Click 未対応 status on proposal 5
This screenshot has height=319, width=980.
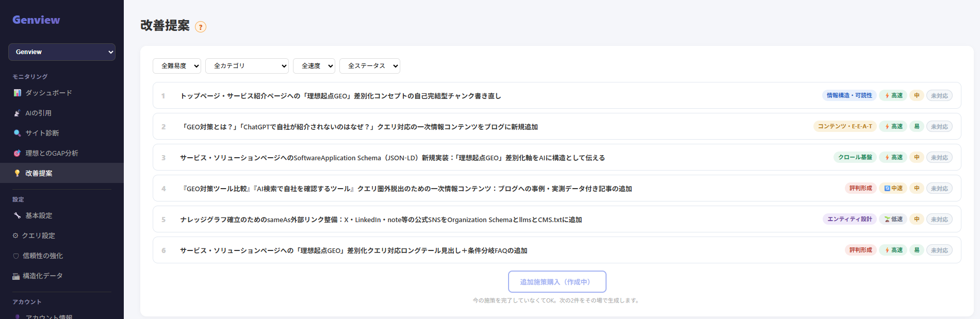click(x=939, y=219)
